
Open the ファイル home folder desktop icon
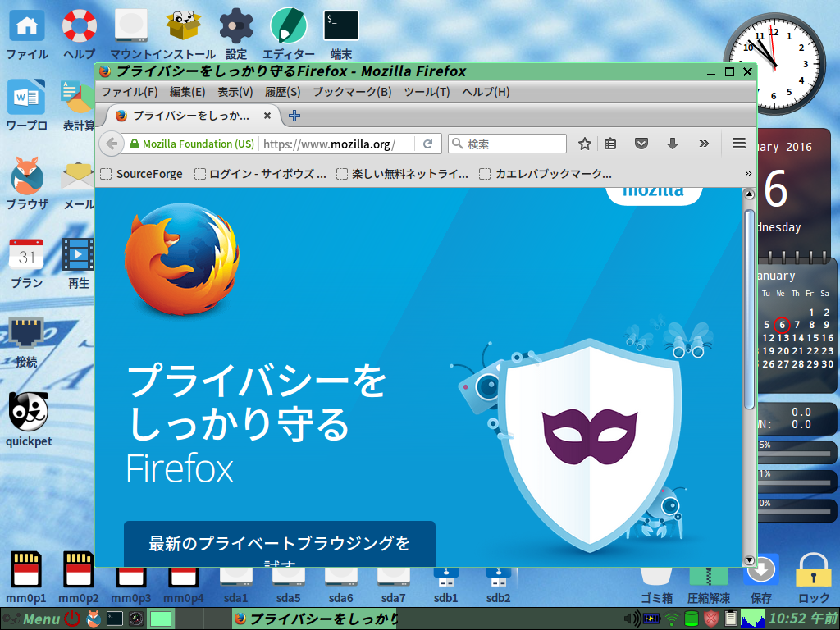[26, 25]
